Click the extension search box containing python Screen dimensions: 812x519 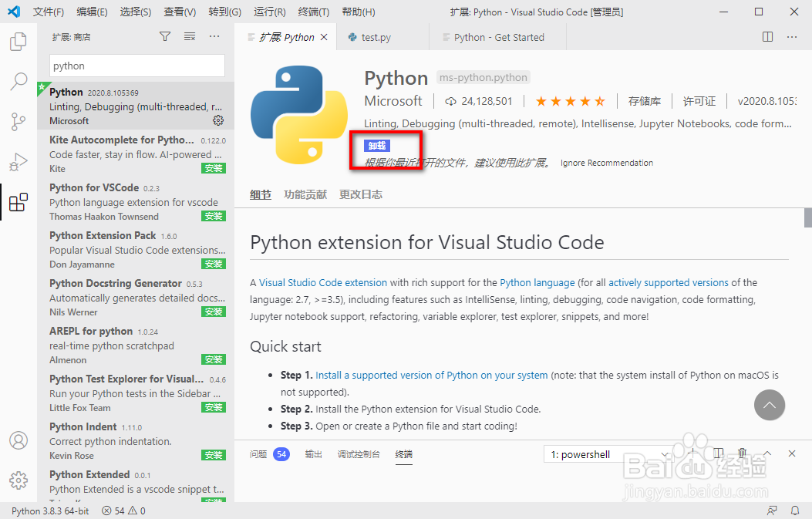point(137,66)
